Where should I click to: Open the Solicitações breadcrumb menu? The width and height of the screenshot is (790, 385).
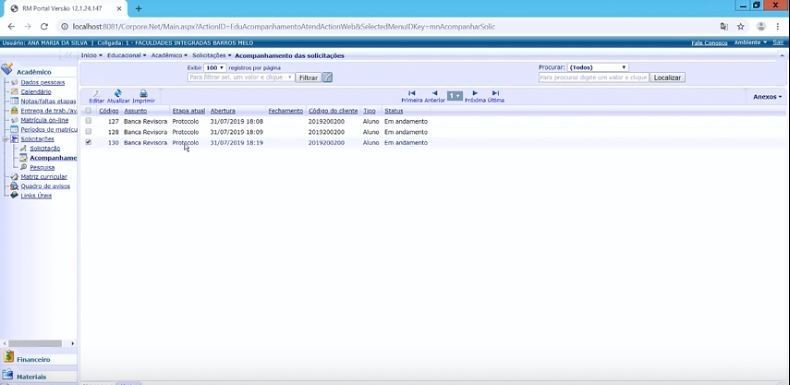(212, 55)
